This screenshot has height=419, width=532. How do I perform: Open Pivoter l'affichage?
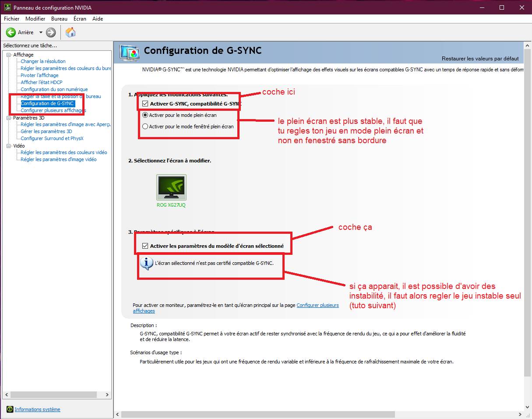tap(40, 75)
